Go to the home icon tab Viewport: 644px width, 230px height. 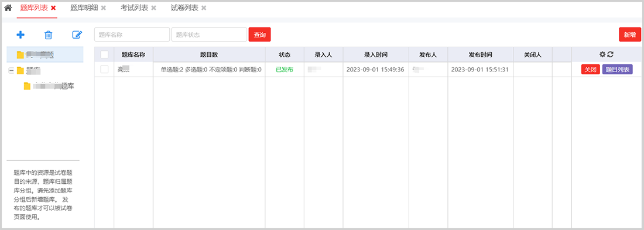8,8
